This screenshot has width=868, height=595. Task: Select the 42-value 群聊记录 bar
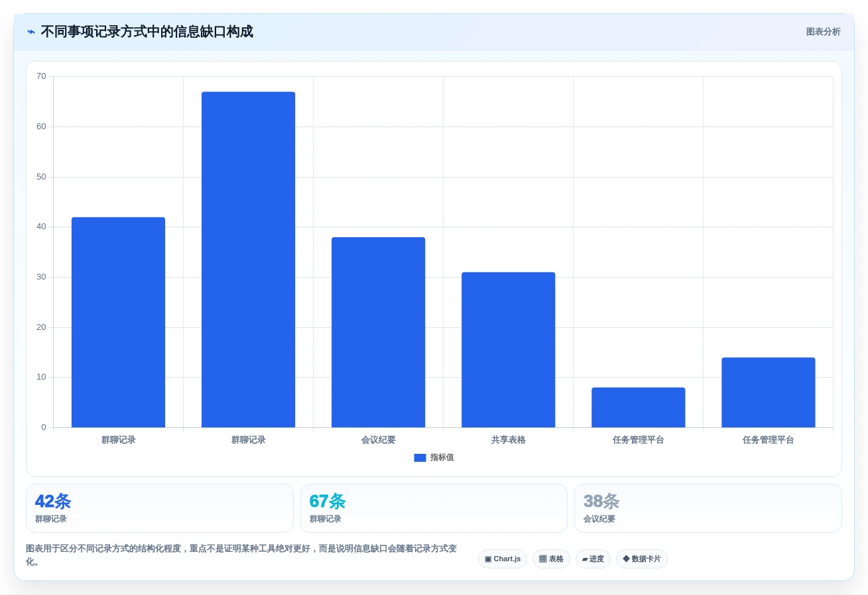tap(118, 322)
